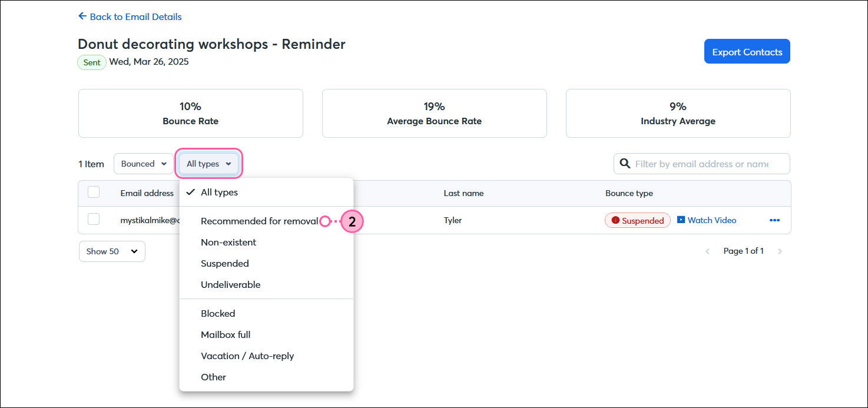Click the Export Contacts button
This screenshot has width=868, height=408.
click(747, 51)
